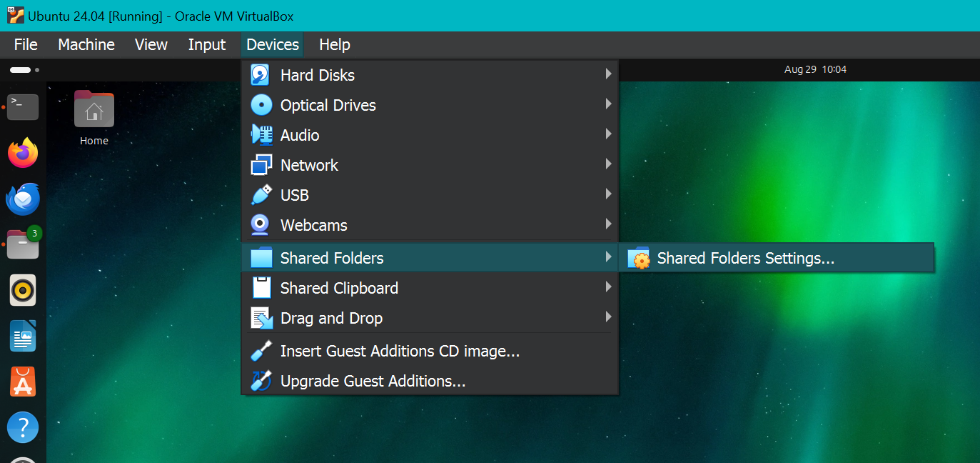Viewport: 980px width, 463px height.
Task: Choose Upgrade Guest Additions...
Action: pyautogui.click(x=373, y=381)
